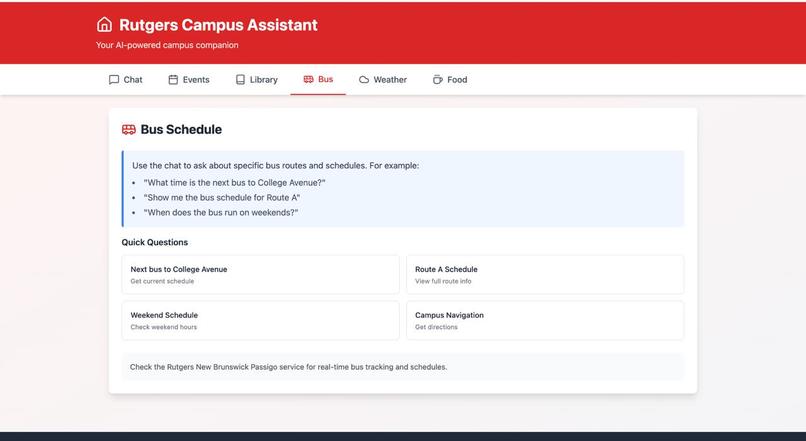Viewport: 806px width, 441px height.
Task: Click the Quick Questions label
Action: pos(155,242)
